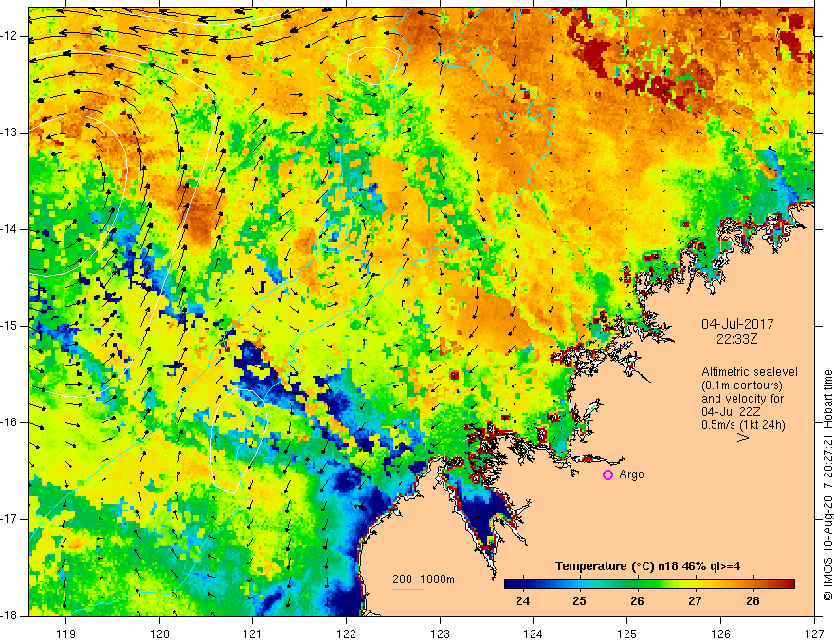This screenshot has height=644, width=834.
Task: Click the longitude axis label '127'
Action: pyautogui.click(x=814, y=634)
